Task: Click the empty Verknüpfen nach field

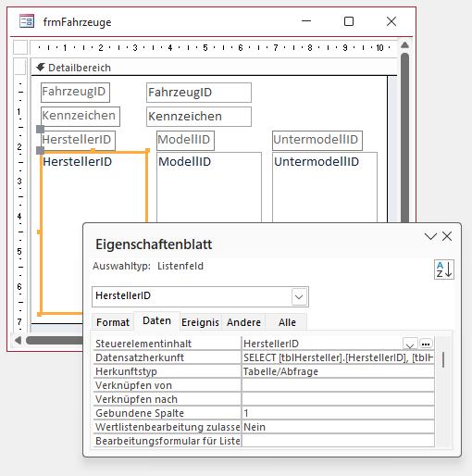Action: coord(338,399)
